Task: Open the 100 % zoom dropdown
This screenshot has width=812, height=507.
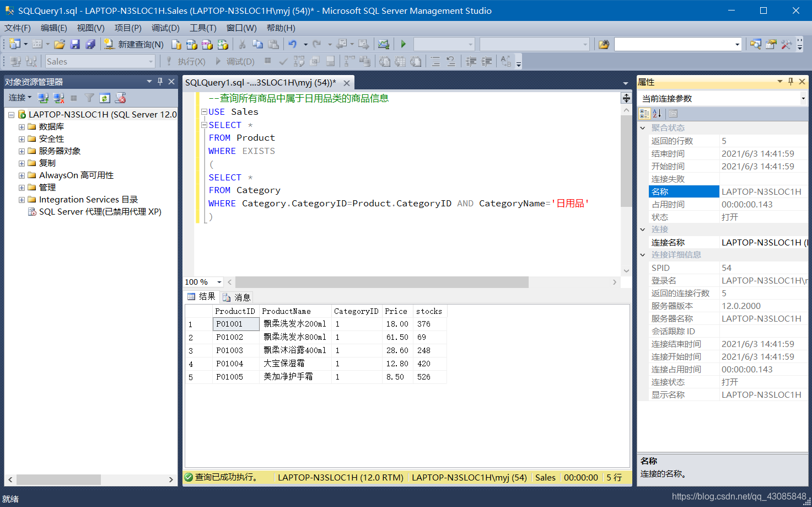Action: pyautogui.click(x=219, y=282)
